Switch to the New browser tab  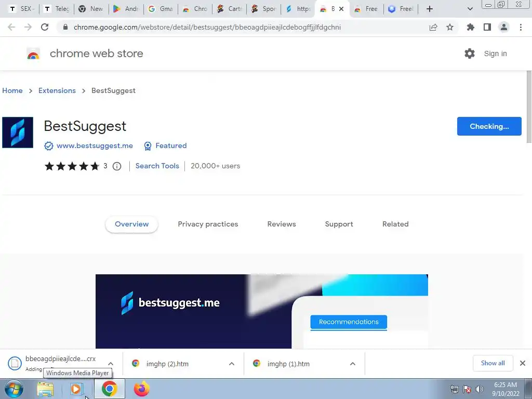(91, 9)
